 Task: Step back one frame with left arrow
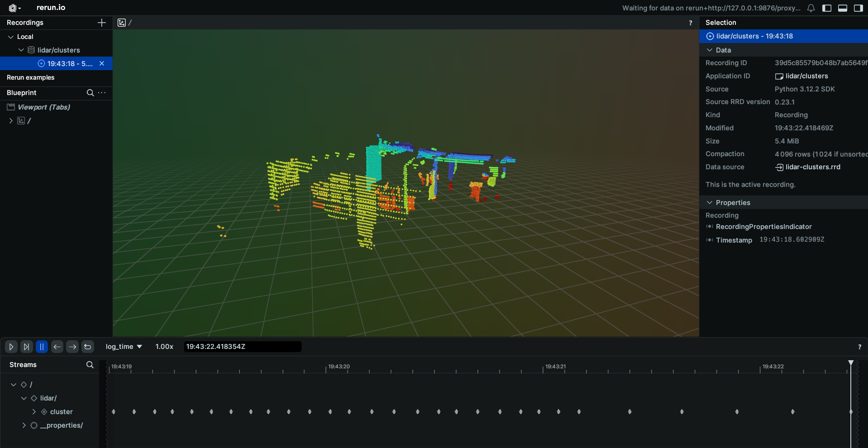(57, 347)
